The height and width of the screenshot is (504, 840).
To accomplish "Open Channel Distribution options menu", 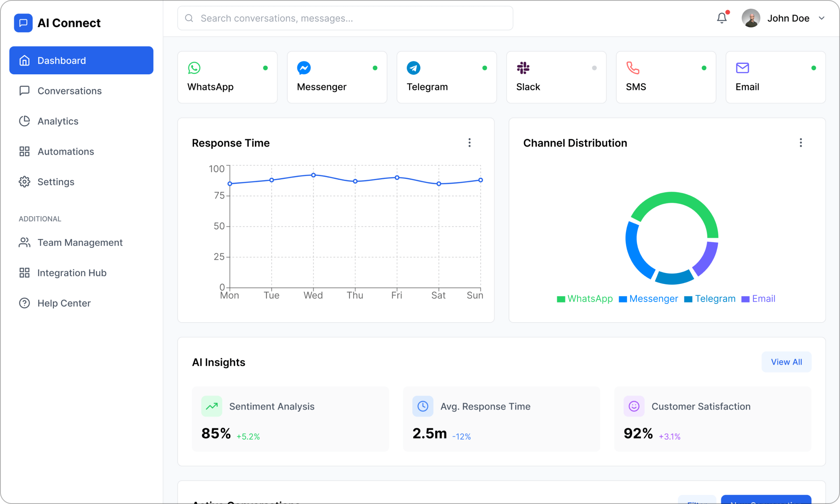I will (801, 143).
